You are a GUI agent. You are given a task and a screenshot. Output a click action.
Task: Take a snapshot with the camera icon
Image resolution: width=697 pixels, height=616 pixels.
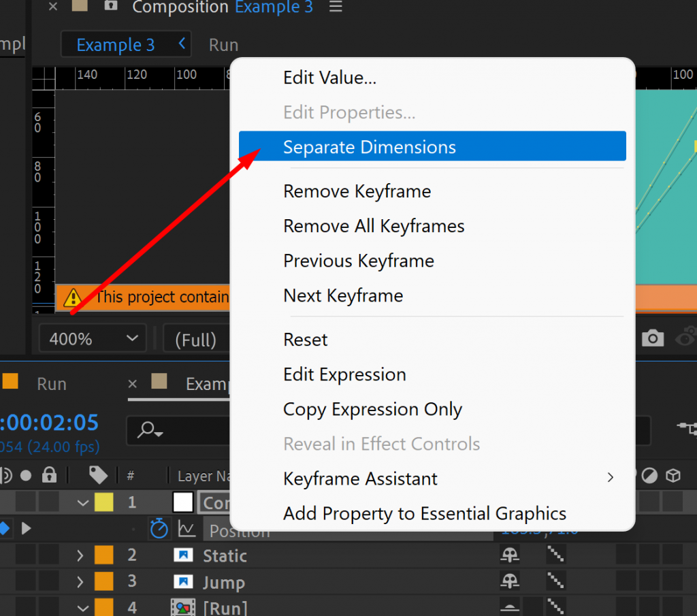[653, 338]
